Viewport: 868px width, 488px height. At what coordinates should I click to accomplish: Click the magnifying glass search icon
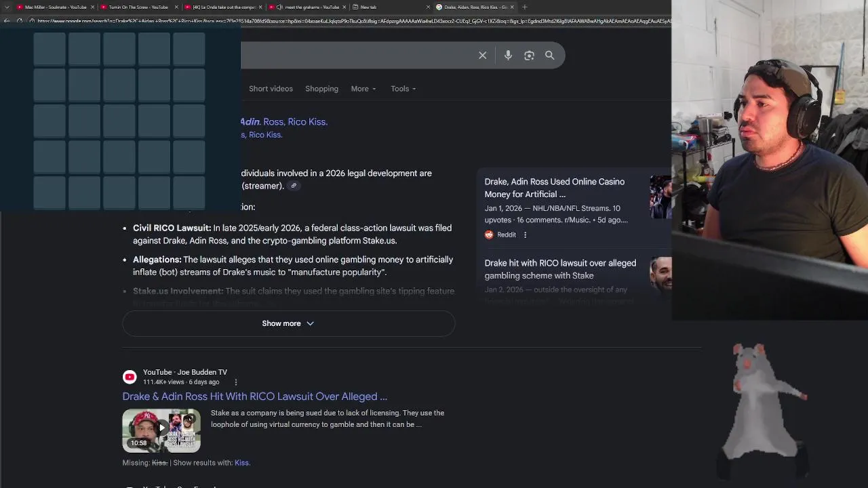(x=550, y=56)
